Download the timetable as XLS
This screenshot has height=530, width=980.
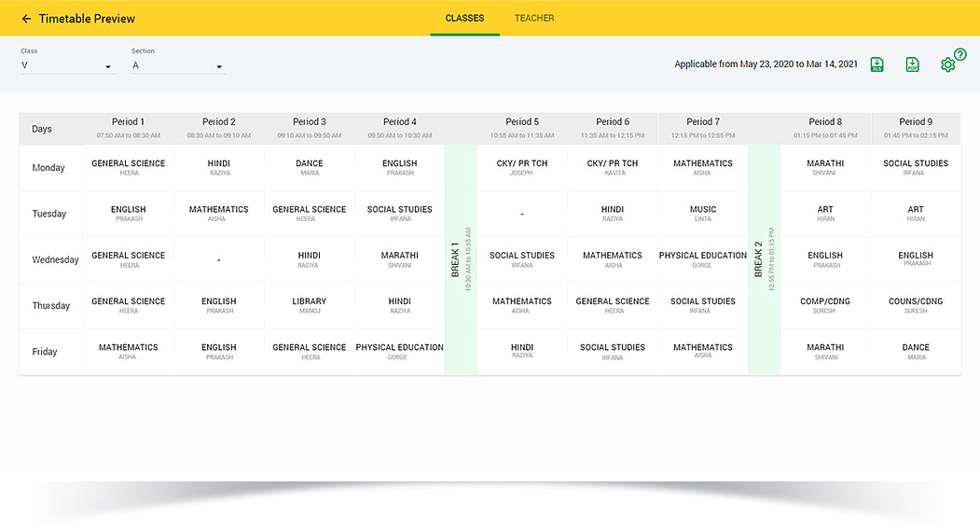[876, 64]
